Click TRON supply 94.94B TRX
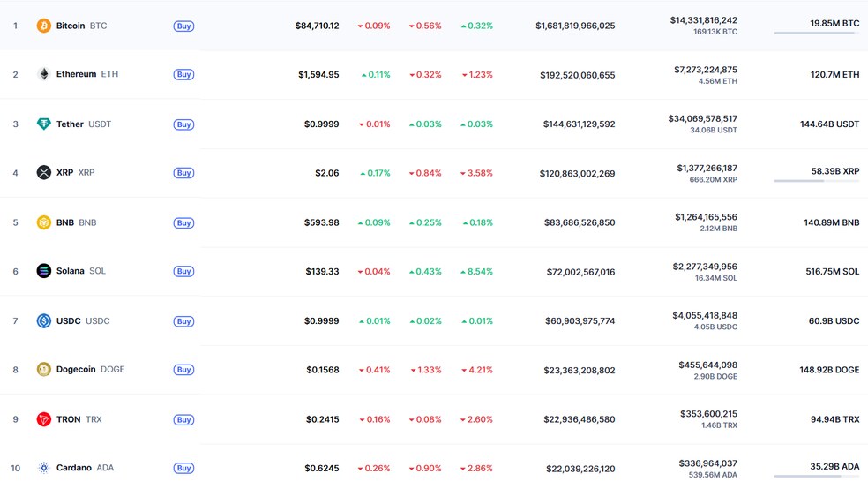 [834, 419]
